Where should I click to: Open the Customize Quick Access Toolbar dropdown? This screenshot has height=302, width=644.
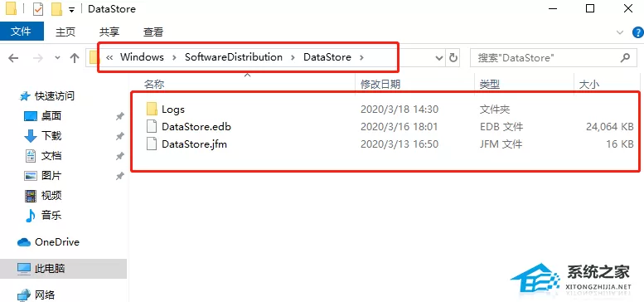71,9
